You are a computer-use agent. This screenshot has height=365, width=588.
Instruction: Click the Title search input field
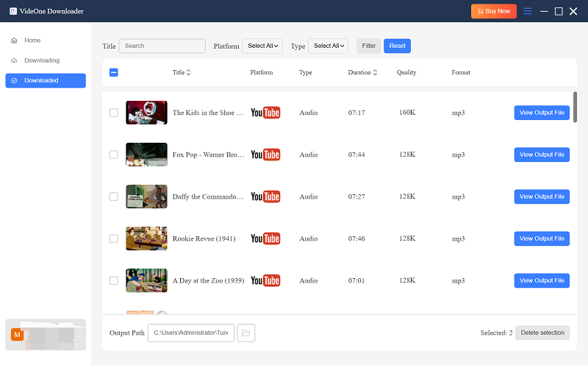click(x=162, y=46)
